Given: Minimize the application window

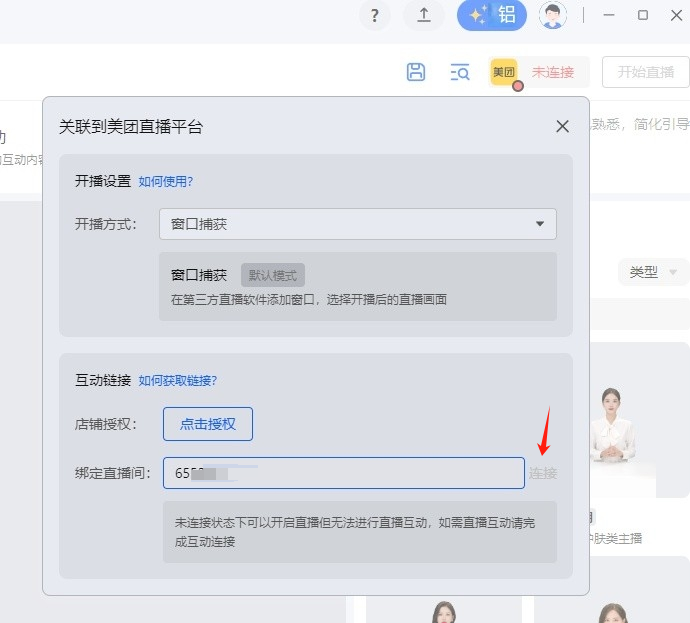Looking at the screenshot, I should click(609, 15).
